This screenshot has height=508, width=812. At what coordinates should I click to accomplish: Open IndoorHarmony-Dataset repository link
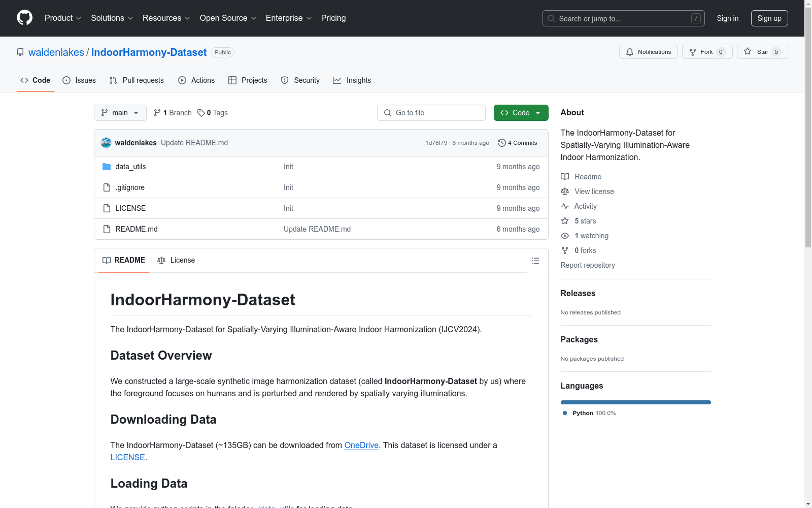pos(149,52)
